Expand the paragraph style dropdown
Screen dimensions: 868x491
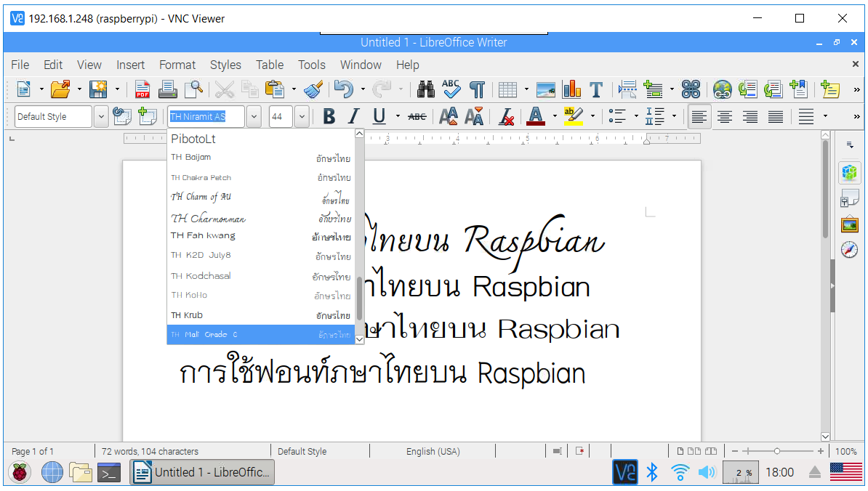[101, 117]
